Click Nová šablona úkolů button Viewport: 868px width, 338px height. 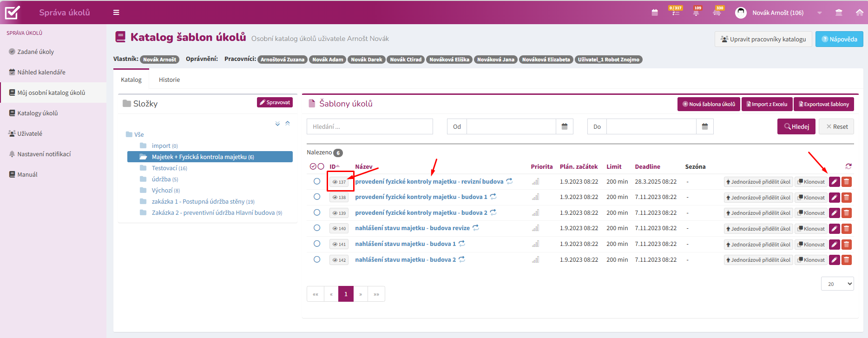[709, 104]
